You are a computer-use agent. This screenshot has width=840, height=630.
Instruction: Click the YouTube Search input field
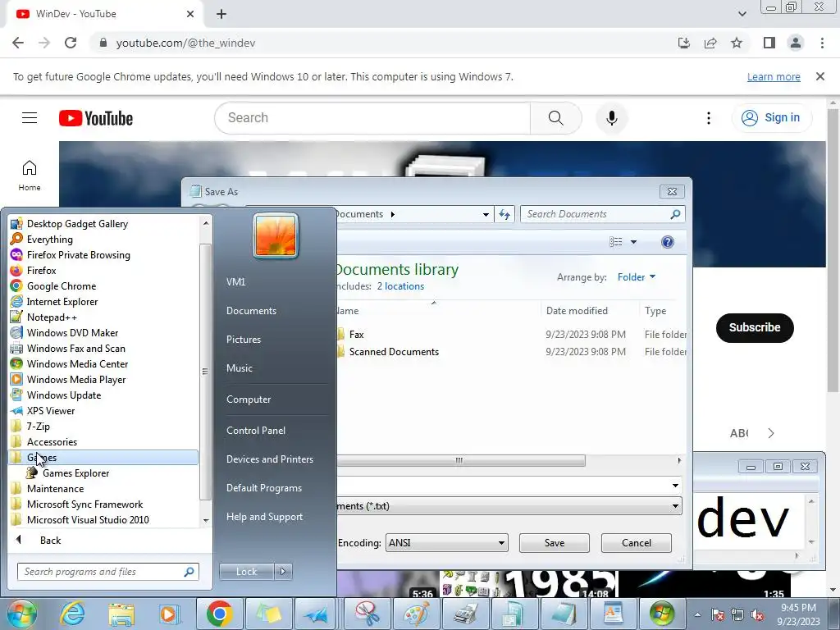[372, 118]
